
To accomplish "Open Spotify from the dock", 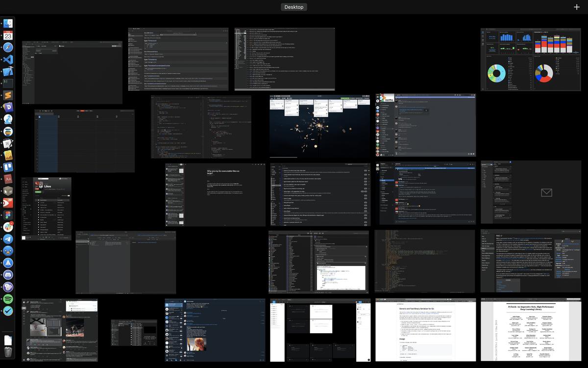I will 8,299.
